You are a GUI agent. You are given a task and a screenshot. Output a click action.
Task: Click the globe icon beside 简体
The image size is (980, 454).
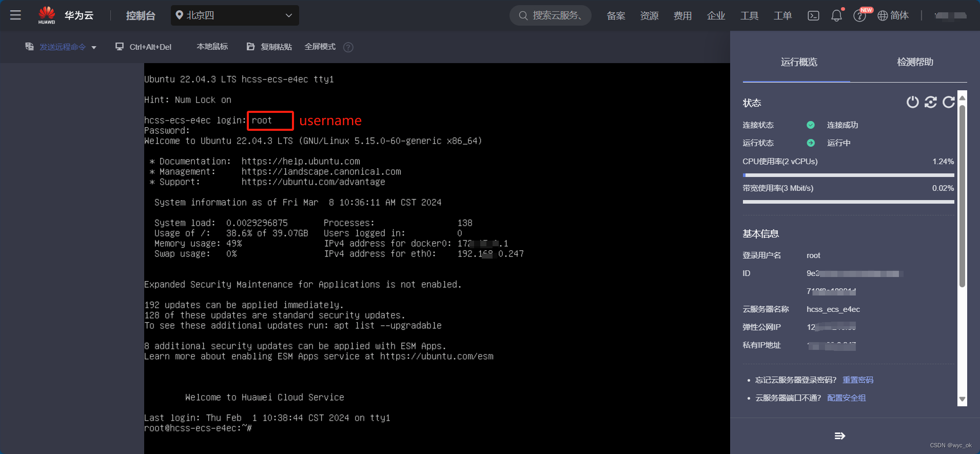pyautogui.click(x=883, y=16)
